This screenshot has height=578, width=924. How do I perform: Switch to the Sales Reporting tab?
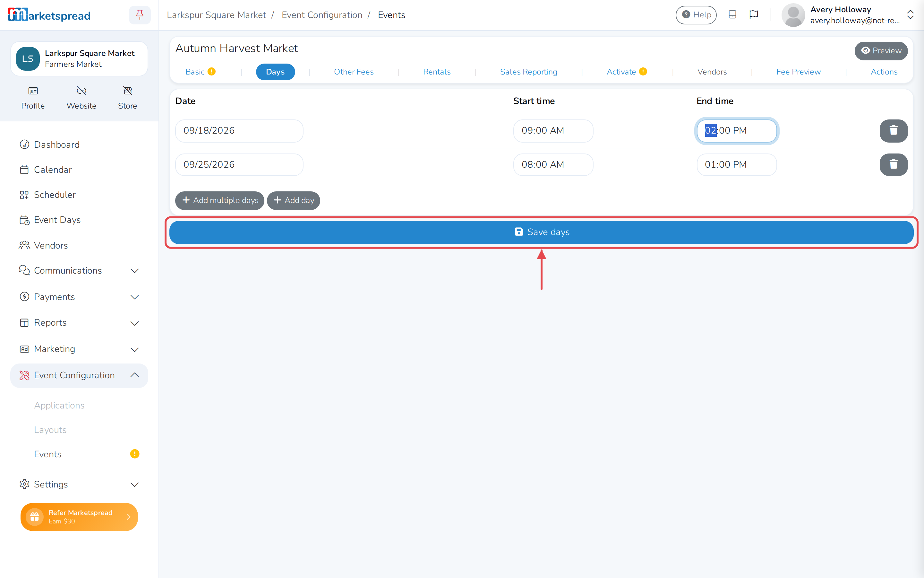point(529,72)
